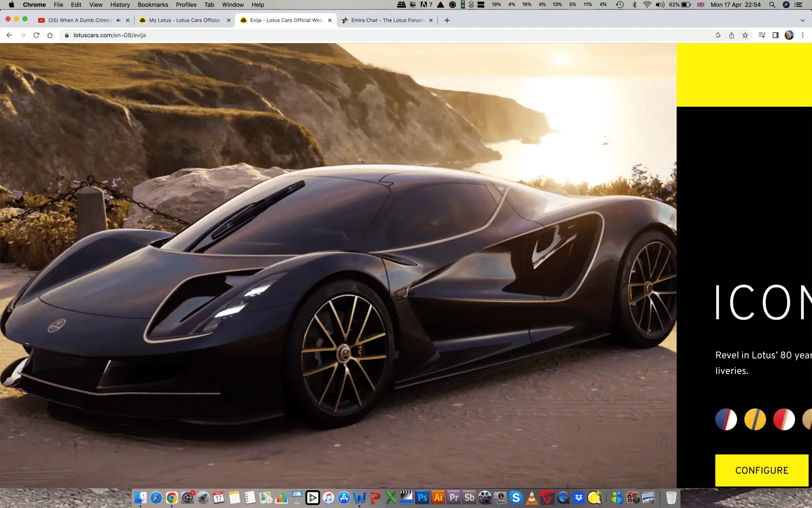Expand the tab search chevron
The width and height of the screenshot is (812, 508).
coord(802,20)
